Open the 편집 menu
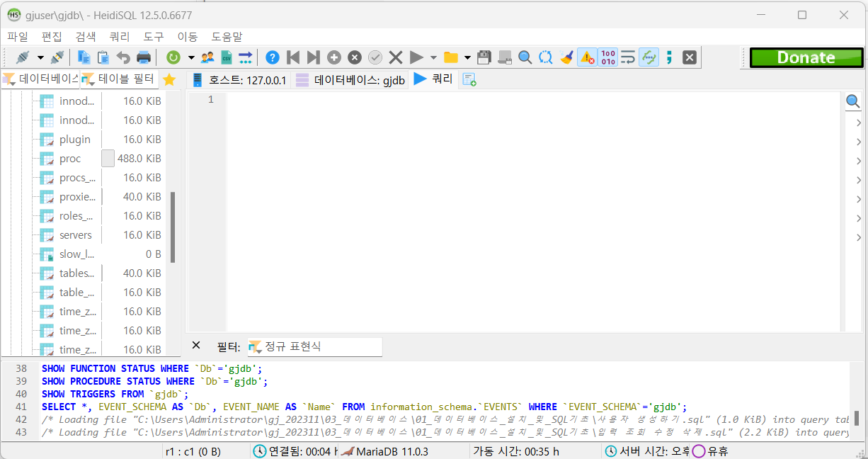Screen dimensions: 868x459 coord(52,36)
